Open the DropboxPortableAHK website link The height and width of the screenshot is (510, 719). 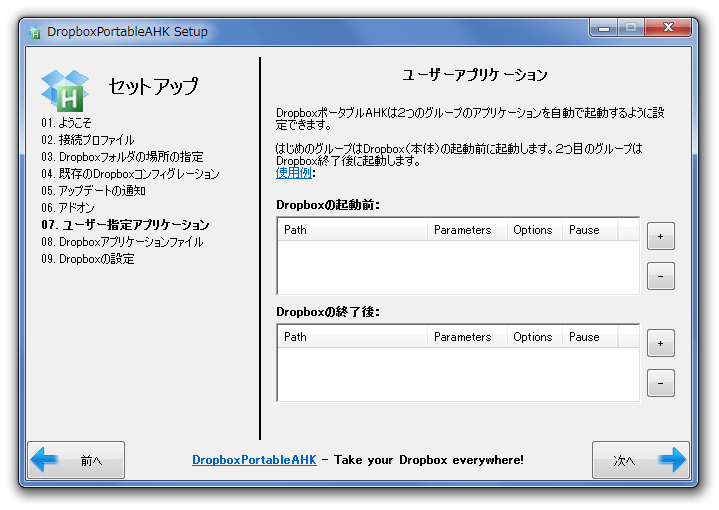254,460
